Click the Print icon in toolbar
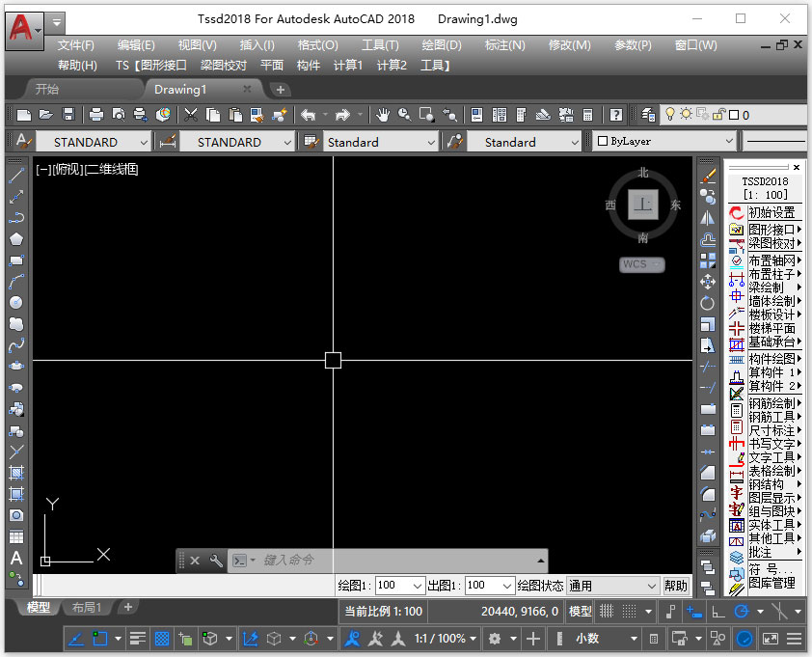Viewport: 812px width, 657px height. [x=96, y=115]
